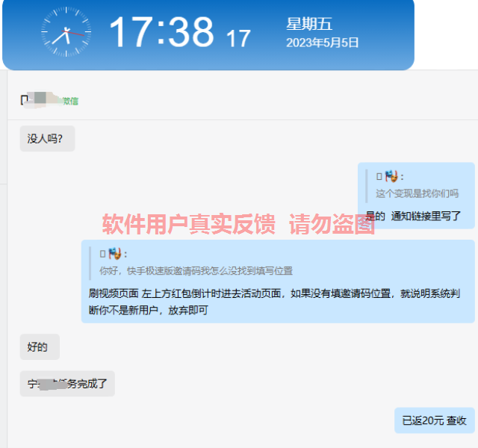Click the 2023年5月5日 date text
Viewport: 478px width, 448px height.
click(x=322, y=43)
